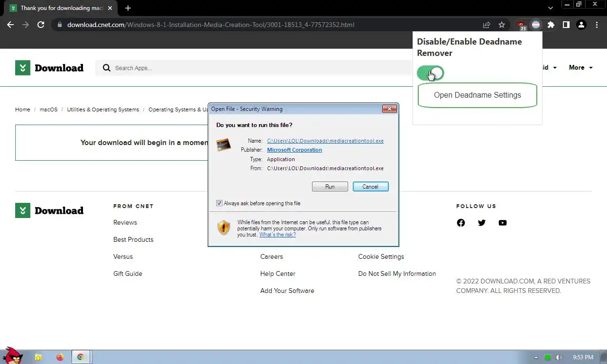Click the Deadname Remover extension icon
This screenshot has height=364, width=607.
click(x=536, y=25)
